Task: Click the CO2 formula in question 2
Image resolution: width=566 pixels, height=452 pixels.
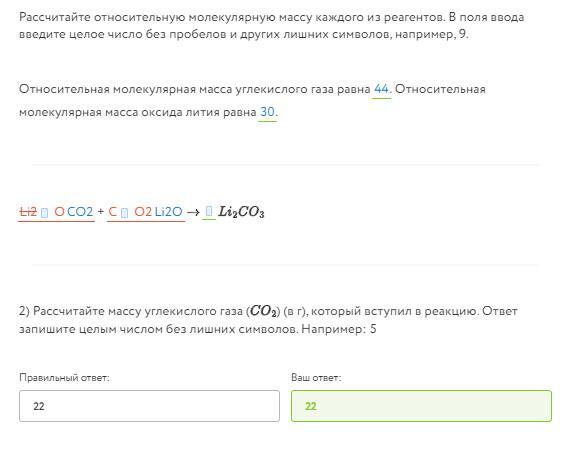Action: point(263,311)
